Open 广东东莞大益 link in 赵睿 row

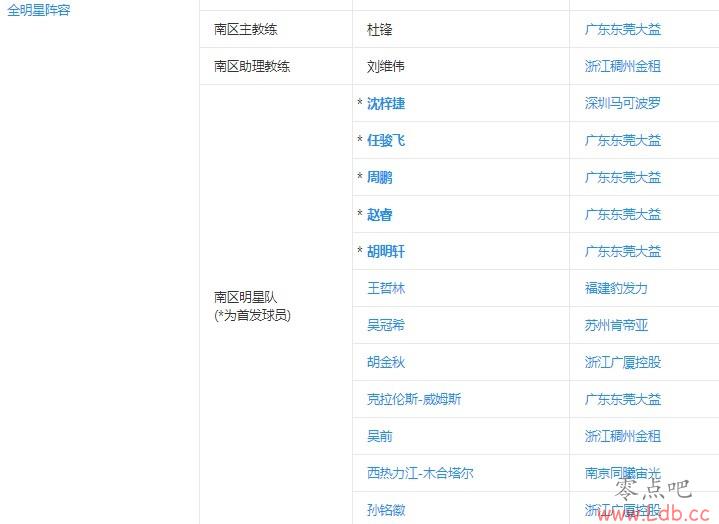(x=623, y=215)
